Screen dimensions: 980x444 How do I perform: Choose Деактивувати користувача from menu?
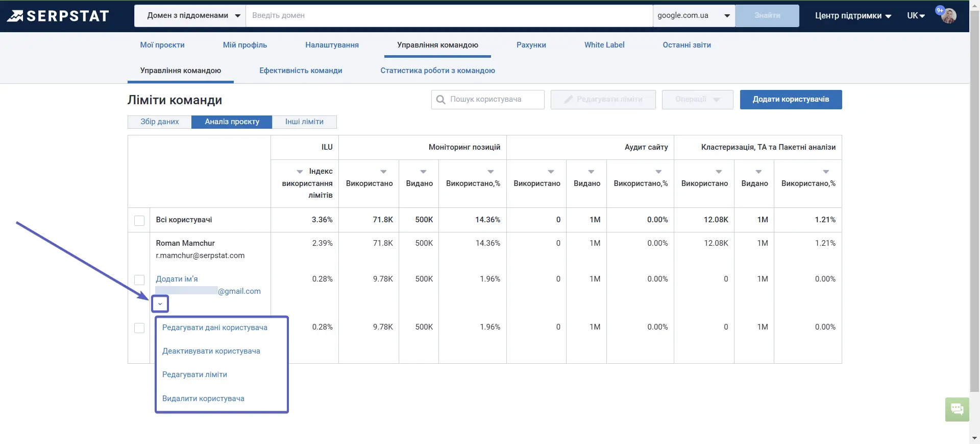211,351
